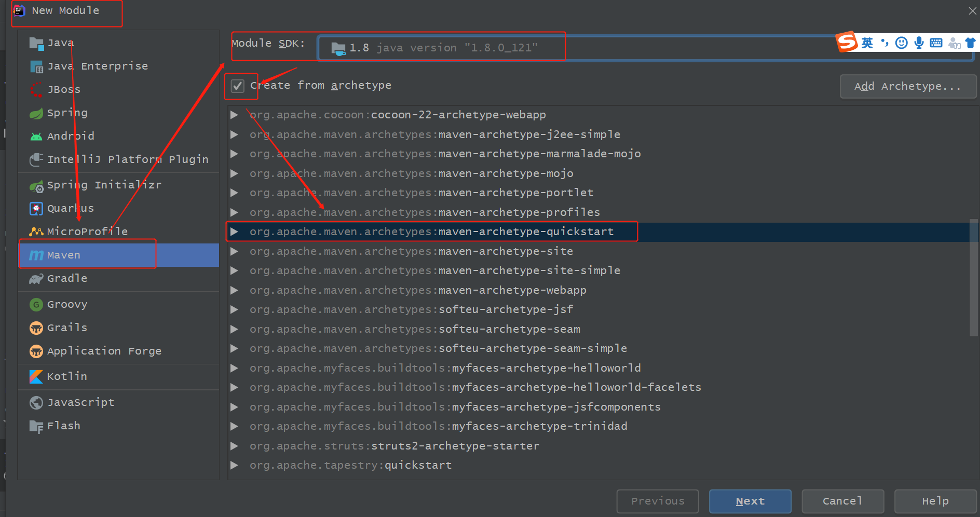
Task: Cancel the New Module dialog
Action: (842, 501)
